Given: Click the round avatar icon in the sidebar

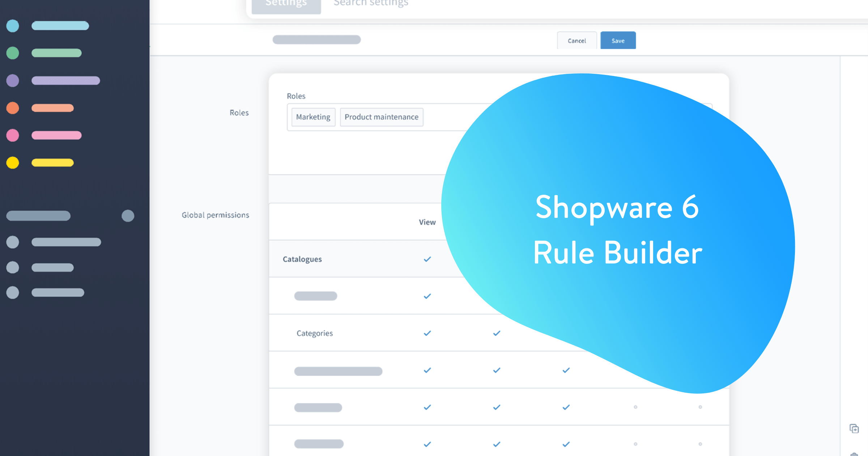Looking at the screenshot, I should pyautogui.click(x=128, y=216).
